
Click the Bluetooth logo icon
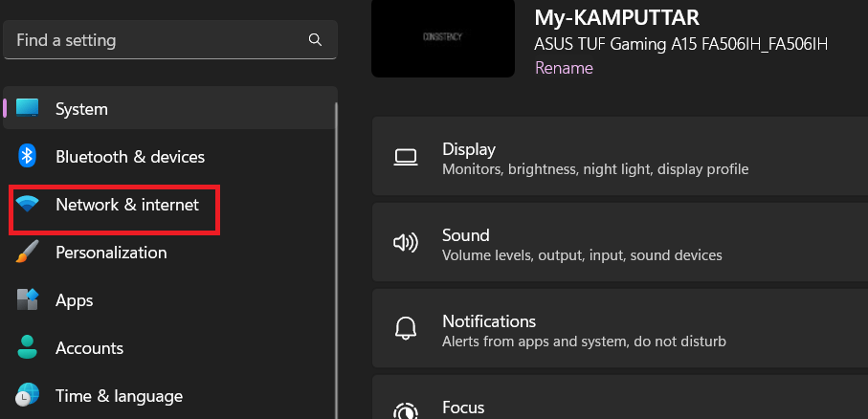pos(28,156)
